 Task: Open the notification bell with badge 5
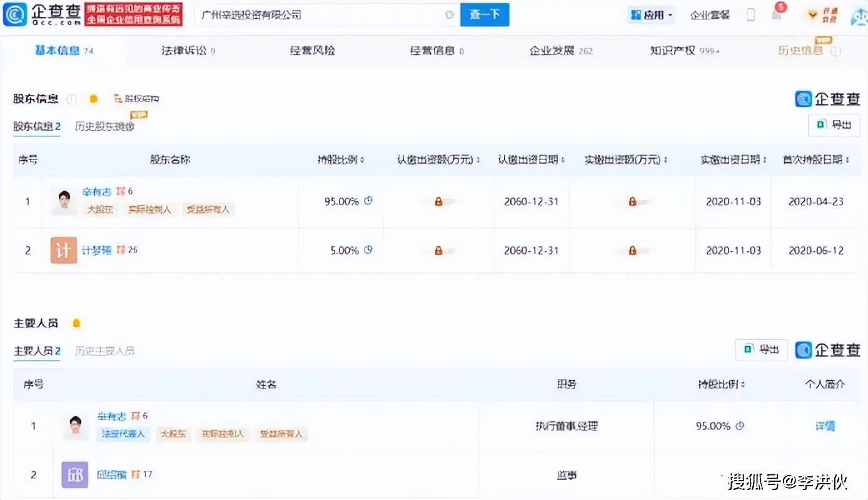point(777,14)
